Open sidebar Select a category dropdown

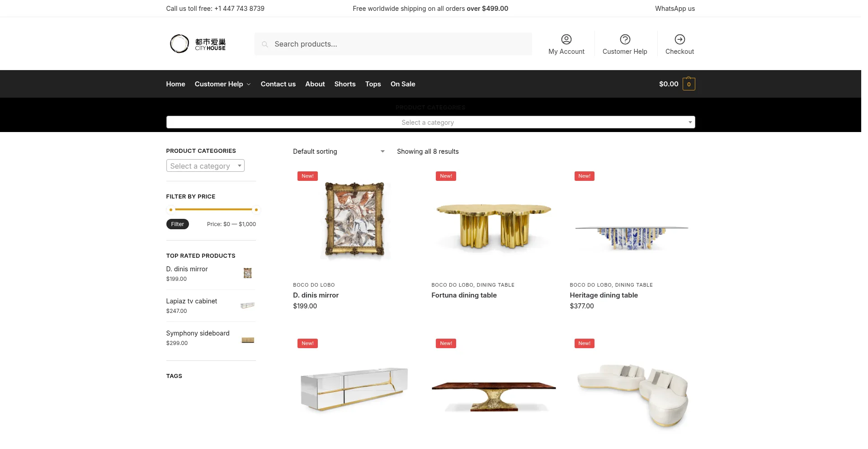click(205, 166)
